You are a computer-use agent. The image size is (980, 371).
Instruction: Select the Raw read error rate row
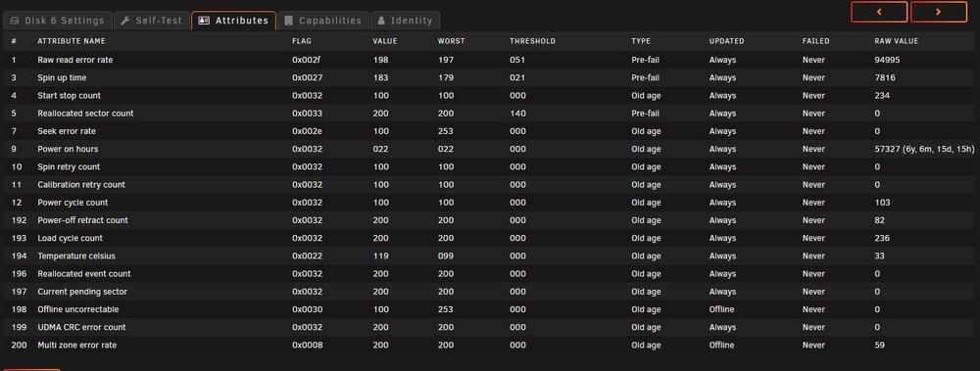[490, 60]
